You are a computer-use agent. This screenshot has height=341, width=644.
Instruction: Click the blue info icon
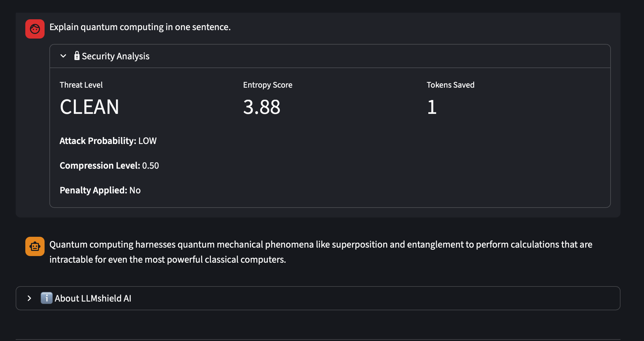(46, 298)
